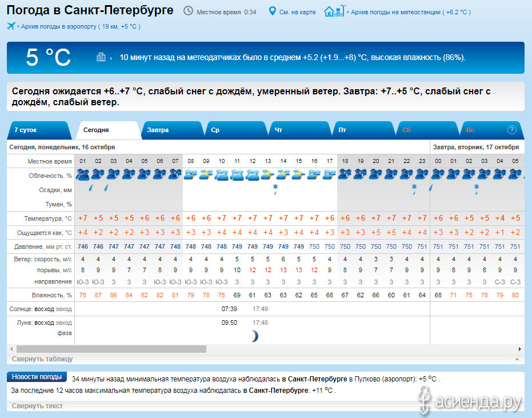532x418 pixels.
Task: Click the horizontal scrollbar thumb
Action: click(x=111, y=349)
